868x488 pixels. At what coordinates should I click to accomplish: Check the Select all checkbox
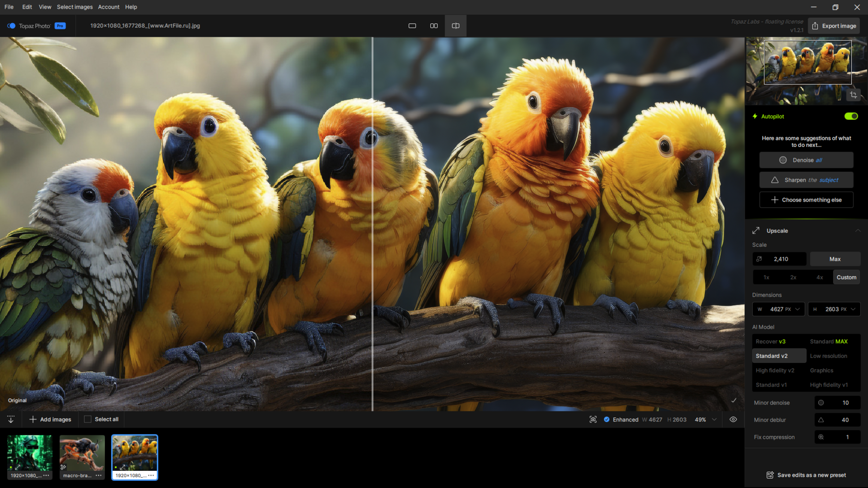(x=88, y=420)
